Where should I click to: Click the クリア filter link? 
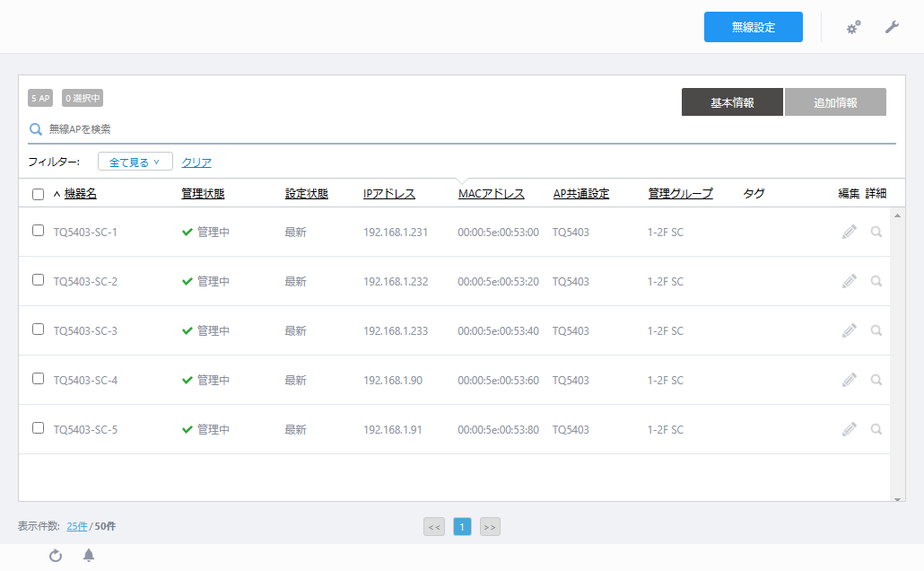[x=196, y=163]
